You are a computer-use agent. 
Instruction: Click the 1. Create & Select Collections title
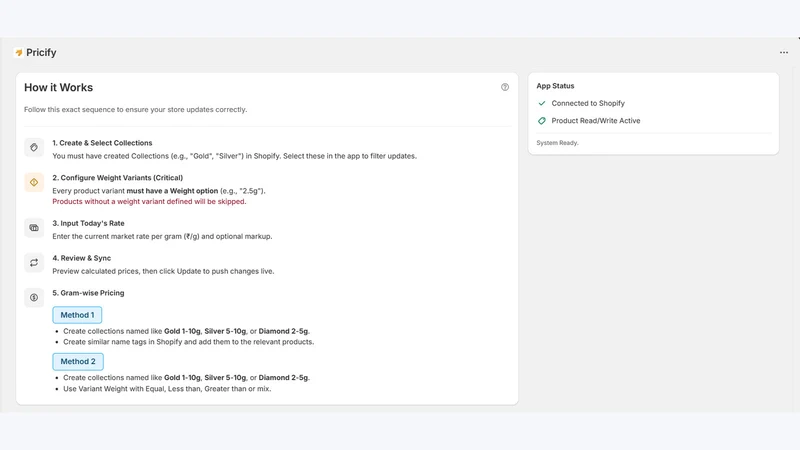click(102, 143)
